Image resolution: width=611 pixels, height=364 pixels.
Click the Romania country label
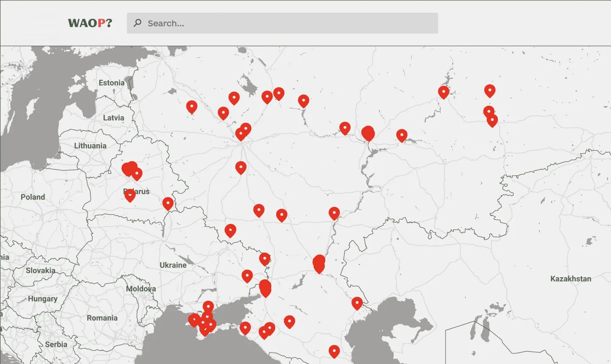(x=102, y=318)
